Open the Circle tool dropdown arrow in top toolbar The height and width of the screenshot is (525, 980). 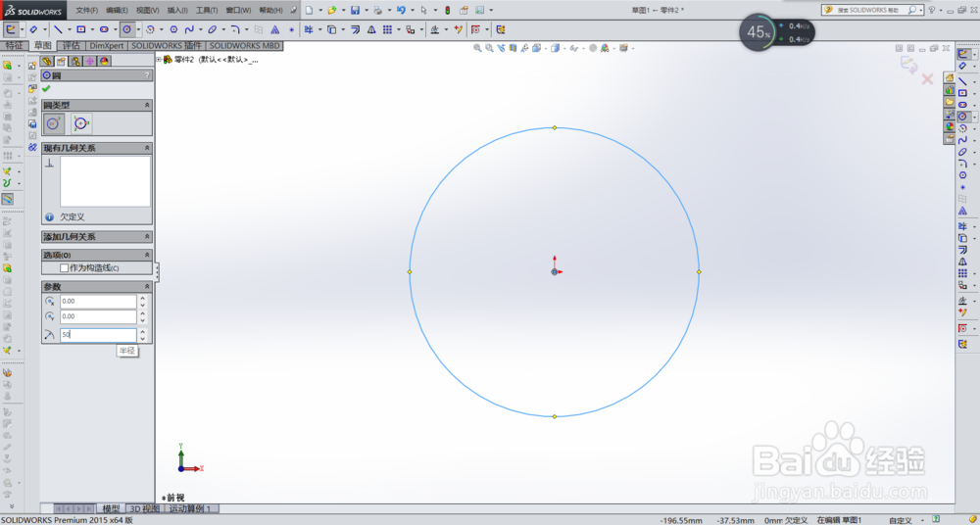pyautogui.click(x=138, y=29)
